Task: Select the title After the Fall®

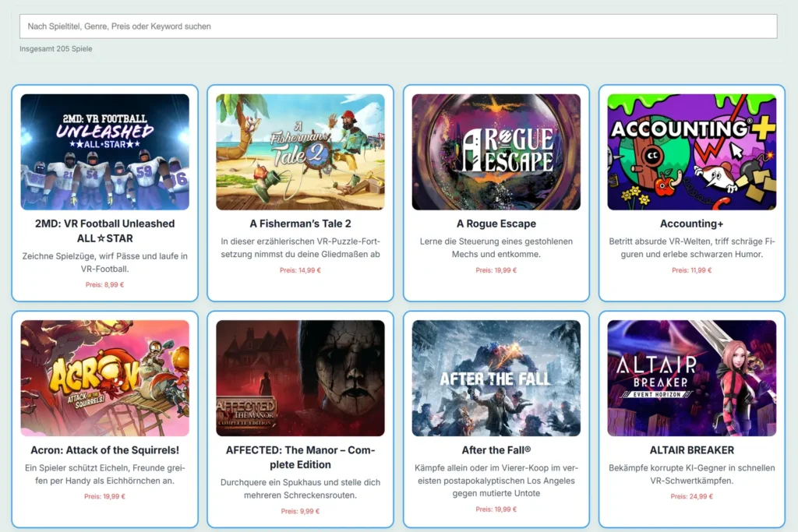Action: (496, 450)
